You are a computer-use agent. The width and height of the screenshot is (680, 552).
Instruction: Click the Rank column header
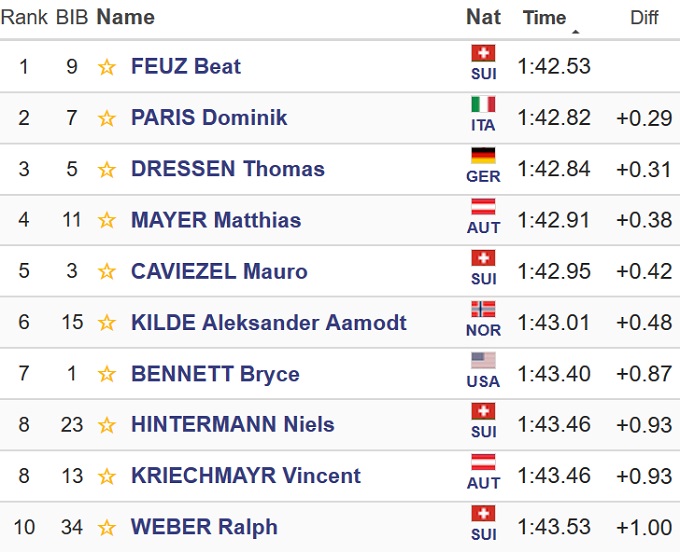tap(24, 17)
